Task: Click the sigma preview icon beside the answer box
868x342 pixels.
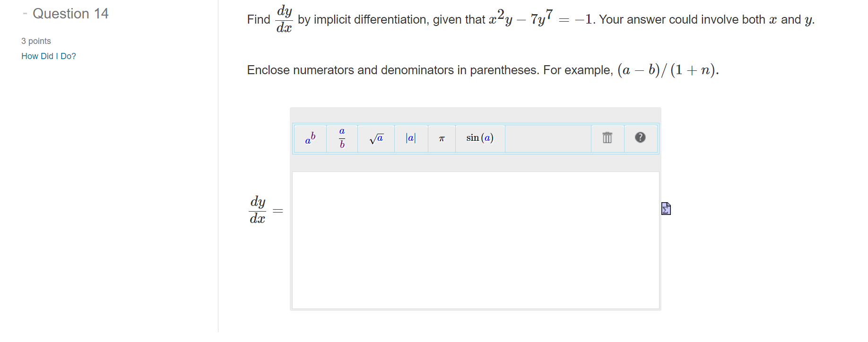Action: pos(666,208)
